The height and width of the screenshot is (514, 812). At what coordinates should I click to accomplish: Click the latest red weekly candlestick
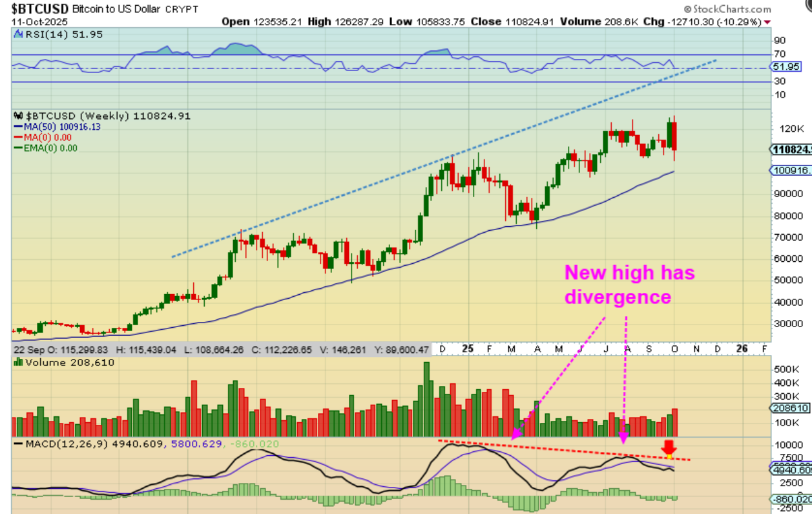coord(674,138)
